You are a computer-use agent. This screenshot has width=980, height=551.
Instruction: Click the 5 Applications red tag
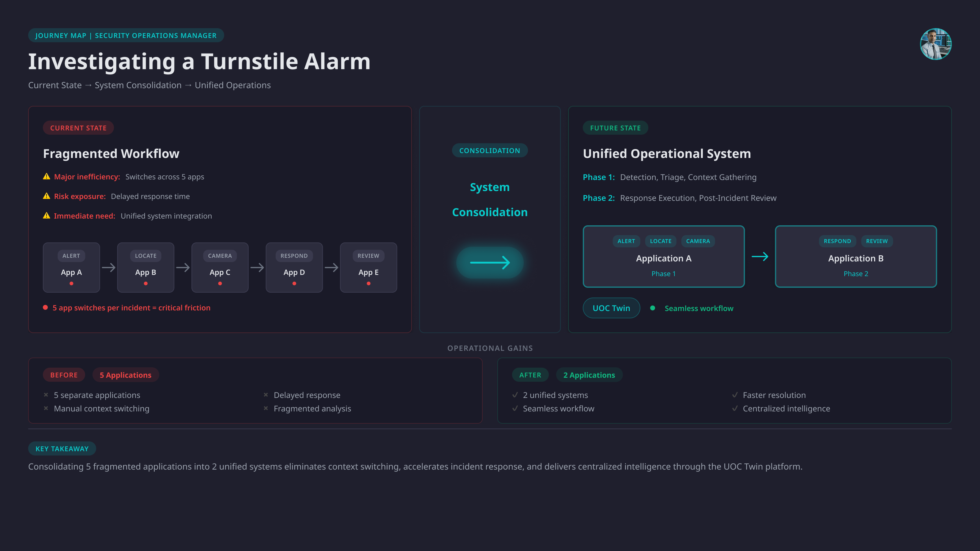pos(126,375)
